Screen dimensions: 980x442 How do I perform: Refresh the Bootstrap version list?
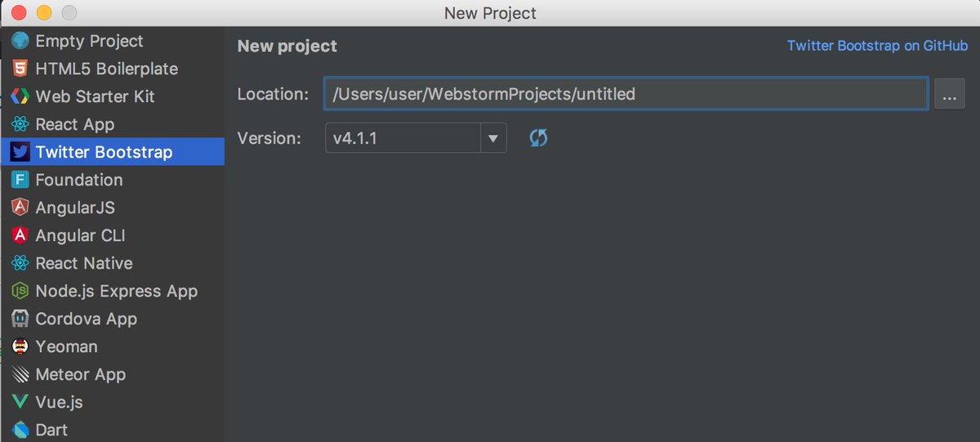pos(537,138)
